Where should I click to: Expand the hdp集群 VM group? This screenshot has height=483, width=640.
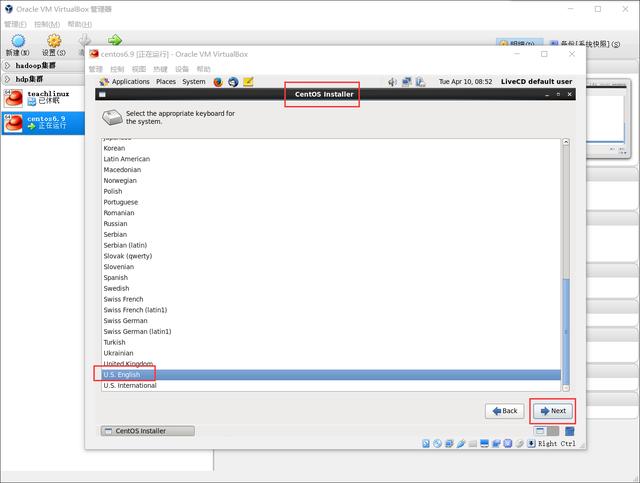tap(7, 79)
